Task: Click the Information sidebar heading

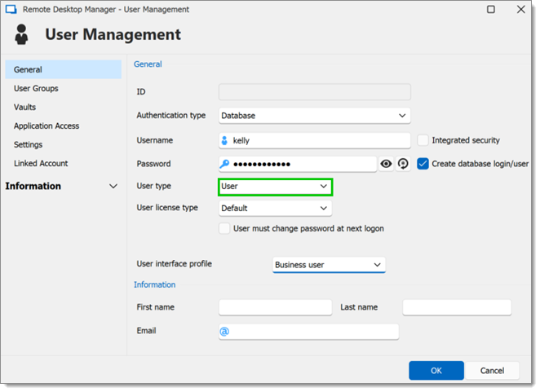Action: click(33, 186)
